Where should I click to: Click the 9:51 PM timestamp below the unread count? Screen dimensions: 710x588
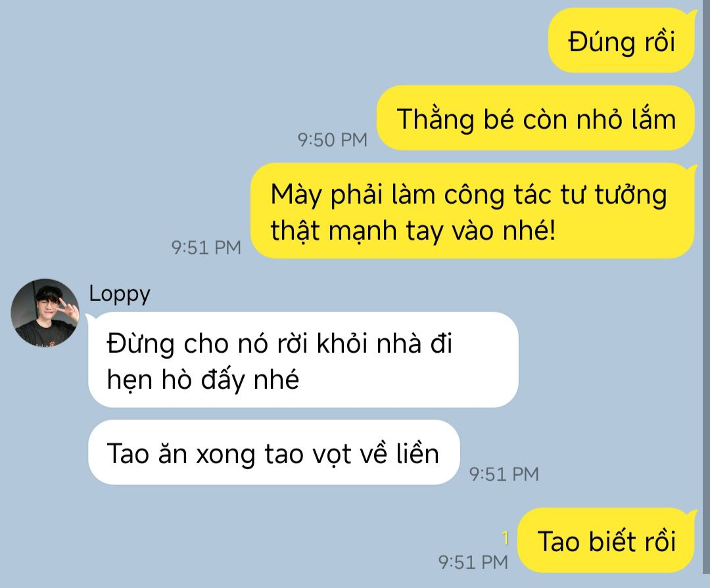[x=473, y=562]
